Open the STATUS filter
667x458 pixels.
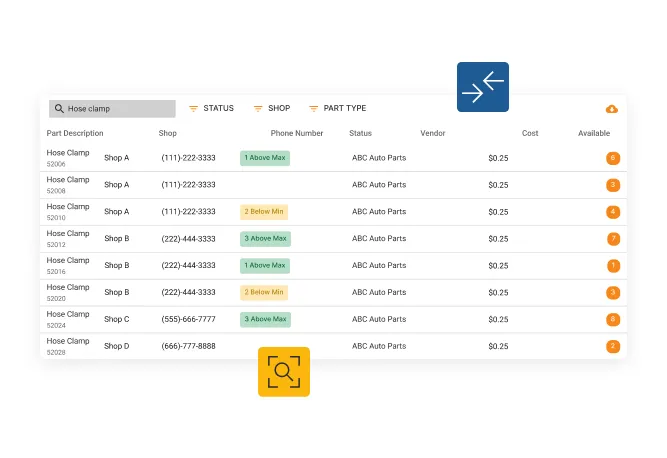(211, 108)
